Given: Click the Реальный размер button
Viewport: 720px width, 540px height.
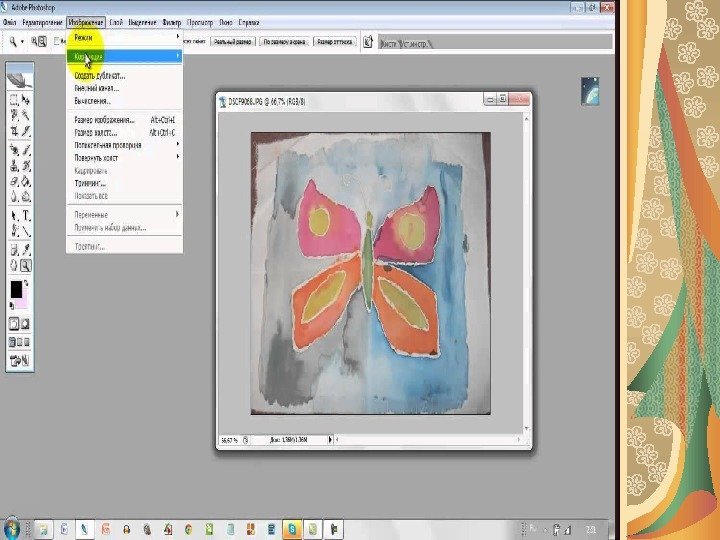Looking at the screenshot, I should [x=232, y=43].
